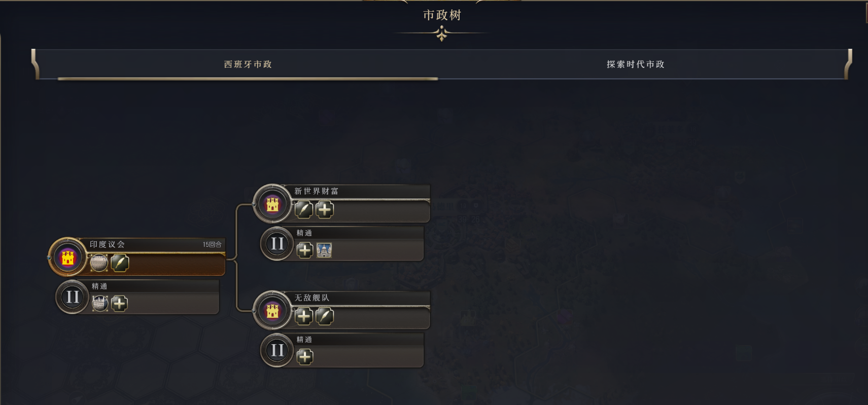
Task: Switch to the 探索时代市政 tab
Action: tap(636, 64)
